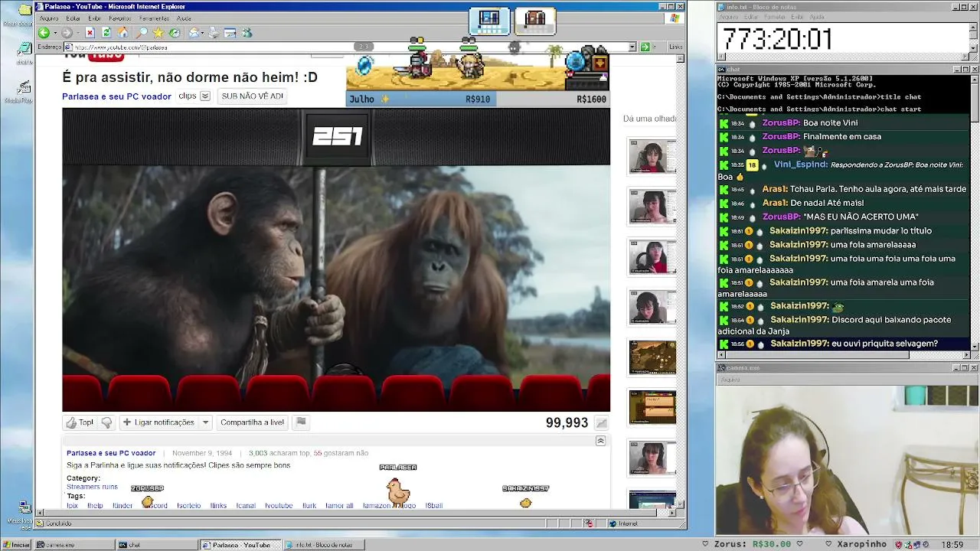Click the Links toolbar label in IE
This screenshot has height=551, width=980.
point(675,47)
